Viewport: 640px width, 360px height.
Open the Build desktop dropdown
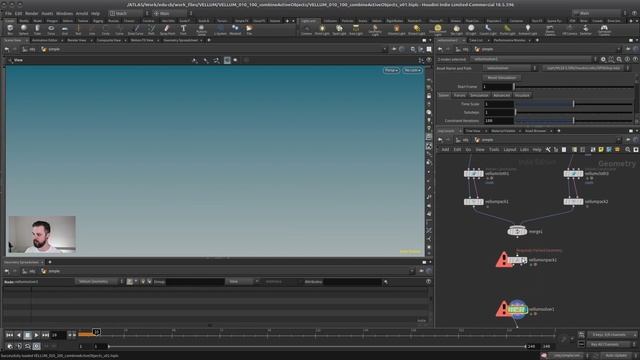click(129, 13)
